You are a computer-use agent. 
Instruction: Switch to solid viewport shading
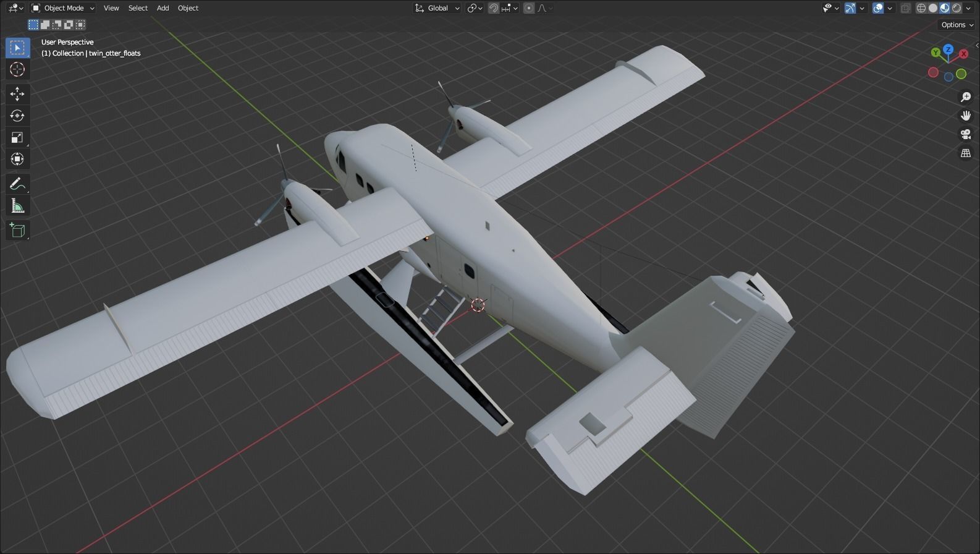tap(933, 8)
